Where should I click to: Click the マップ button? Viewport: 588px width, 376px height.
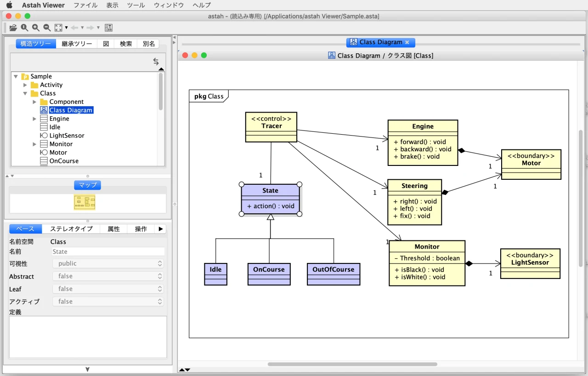[87, 185]
